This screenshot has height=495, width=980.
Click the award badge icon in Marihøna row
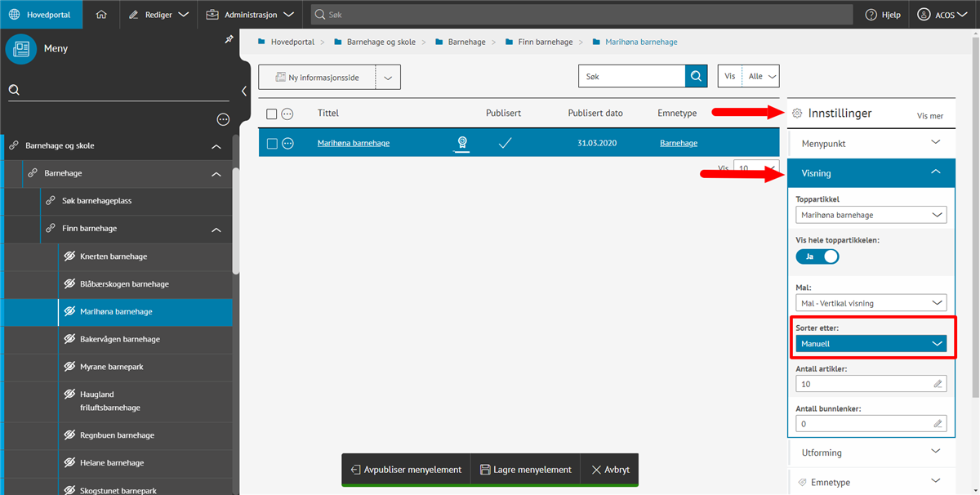(461, 143)
